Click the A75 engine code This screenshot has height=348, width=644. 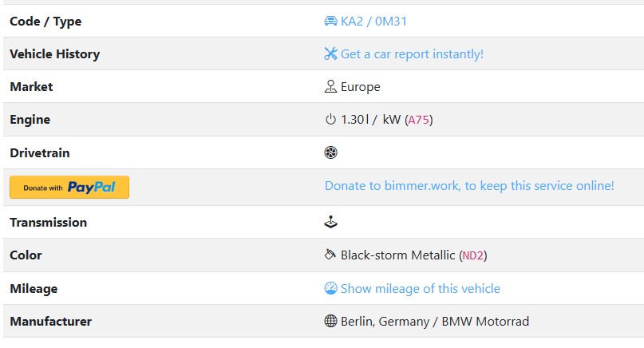point(419,120)
